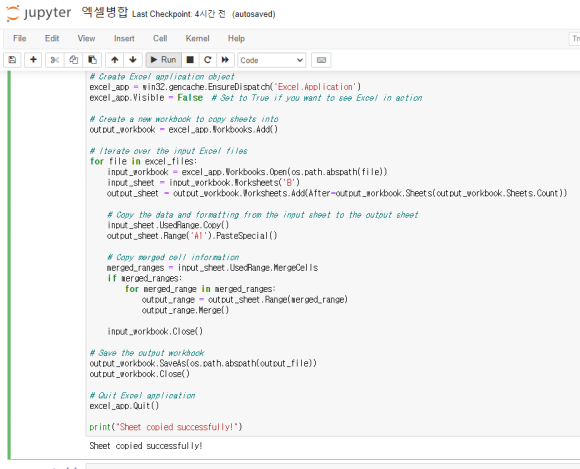
Task: Open the Insert menu
Action: pyautogui.click(x=124, y=38)
